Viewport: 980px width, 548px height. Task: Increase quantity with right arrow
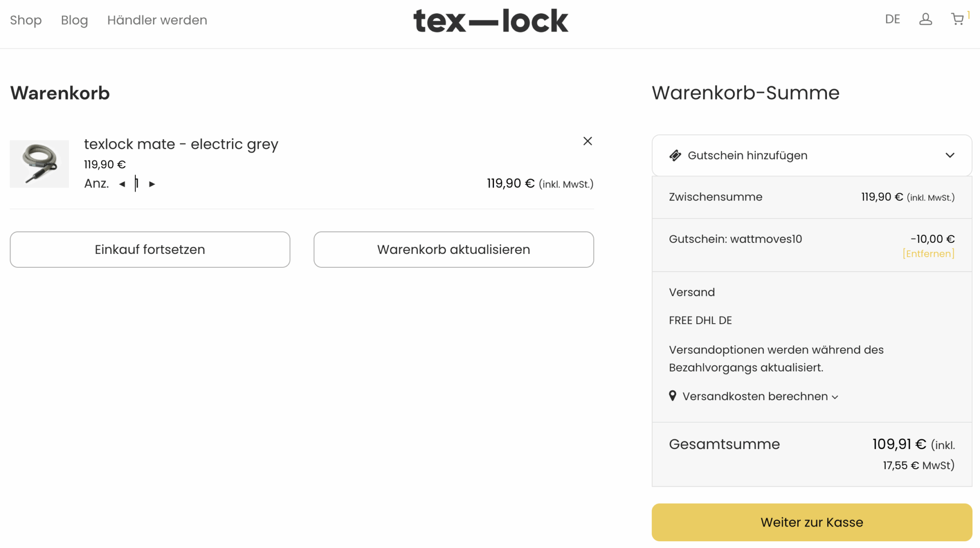[x=152, y=184]
